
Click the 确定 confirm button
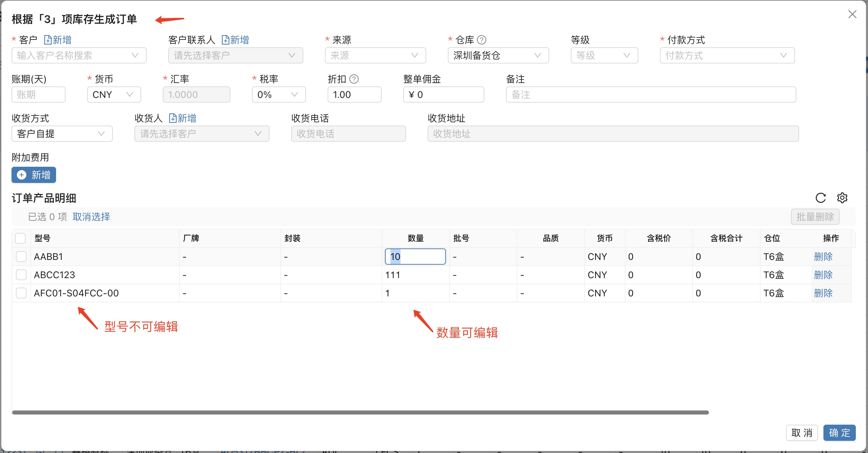coord(840,432)
